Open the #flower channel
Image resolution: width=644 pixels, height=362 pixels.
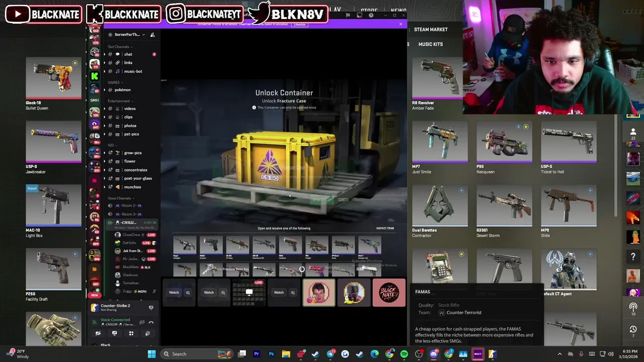click(131, 161)
